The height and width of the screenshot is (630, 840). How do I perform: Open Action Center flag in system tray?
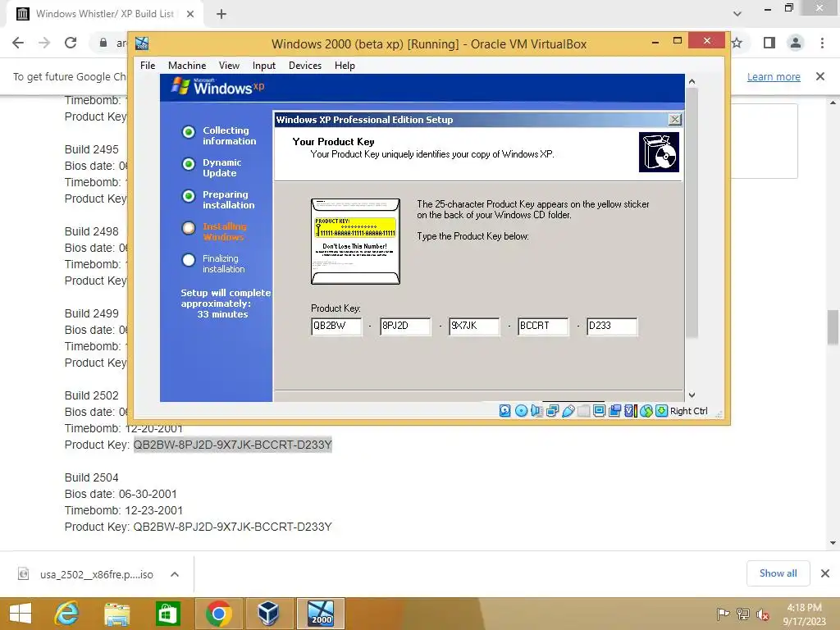coord(723,614)
